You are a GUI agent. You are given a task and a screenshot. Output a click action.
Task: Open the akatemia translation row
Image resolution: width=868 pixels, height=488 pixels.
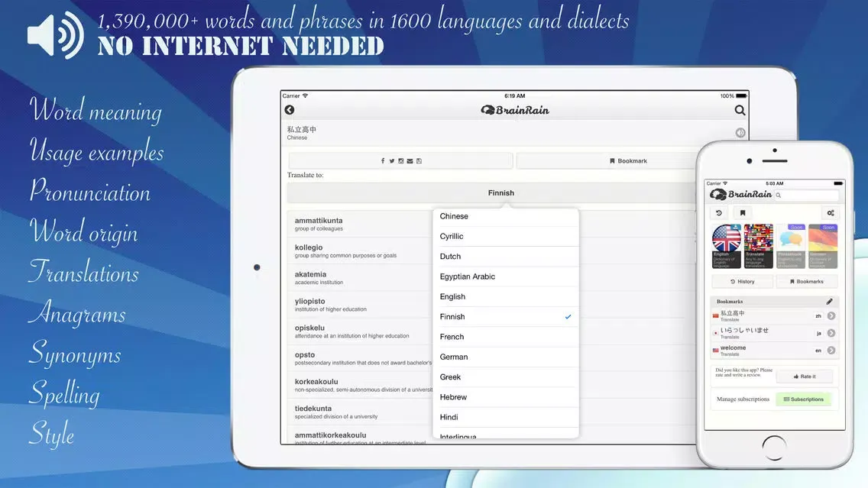360,278
